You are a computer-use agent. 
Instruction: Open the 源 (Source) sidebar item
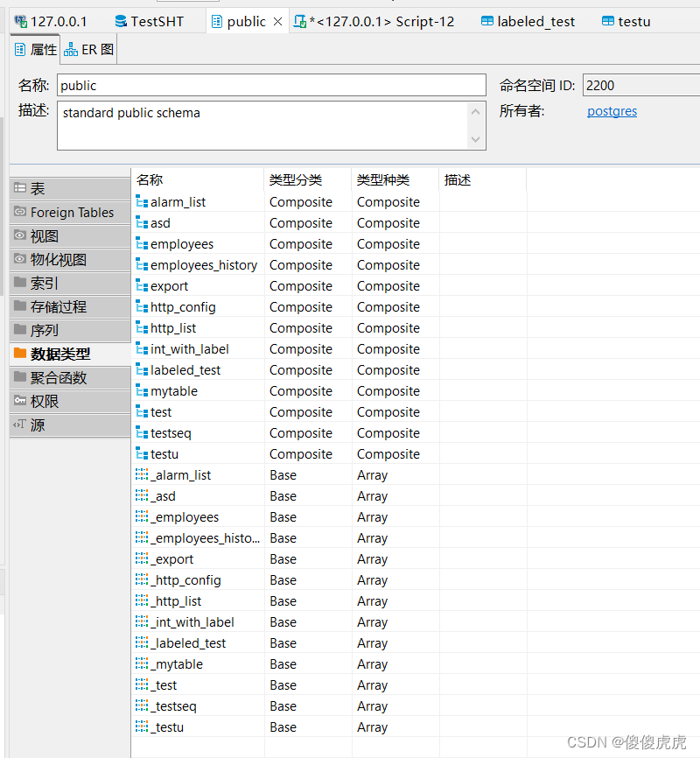tap(35, 425)
